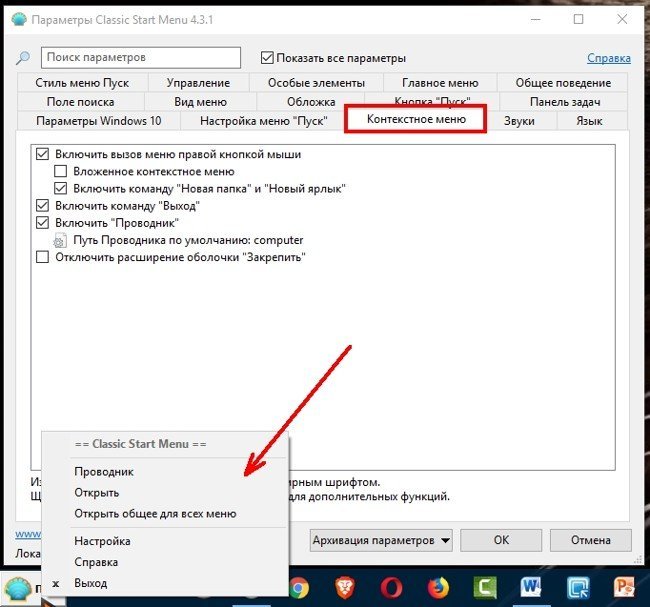The image size is (650, 607).
Task: Click into the 'Поиск параметров' search field
Action: coord(141,57)
